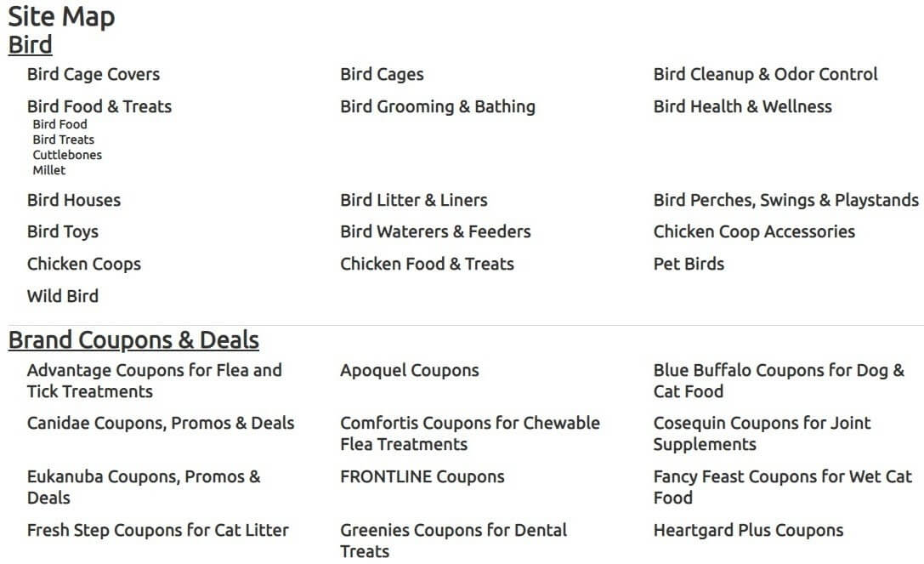Go to Bird Perches, Swings & Playstands
The height and width of the screenshot is (564, 924).
(786, 200)
